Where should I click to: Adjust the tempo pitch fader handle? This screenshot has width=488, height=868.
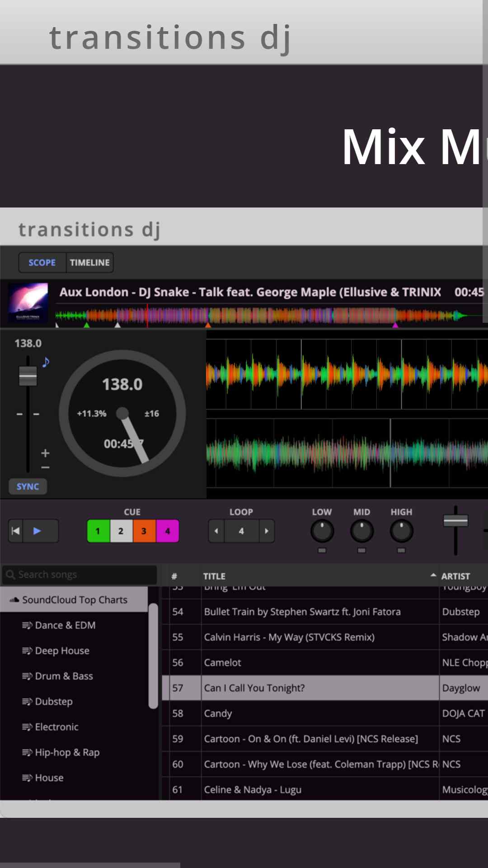click(28, 376)
